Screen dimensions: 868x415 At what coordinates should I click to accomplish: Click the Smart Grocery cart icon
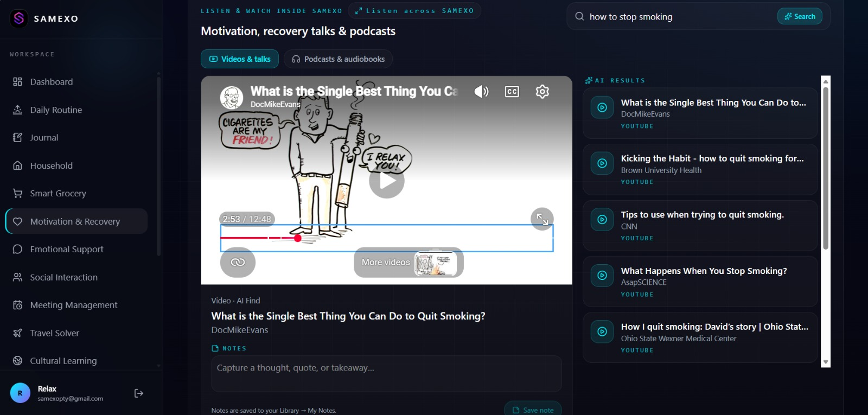(17, 194)
